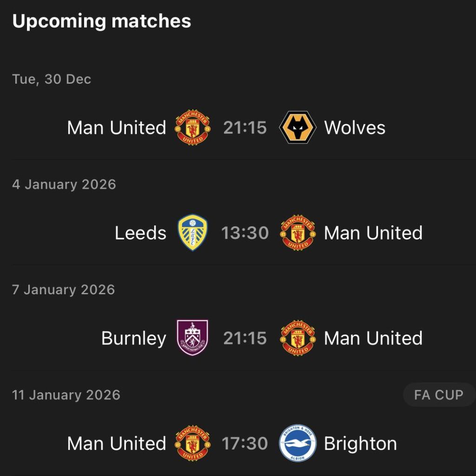
Task: Tap the 13:30 kickoff time
Action: click(x=245, y=233)
